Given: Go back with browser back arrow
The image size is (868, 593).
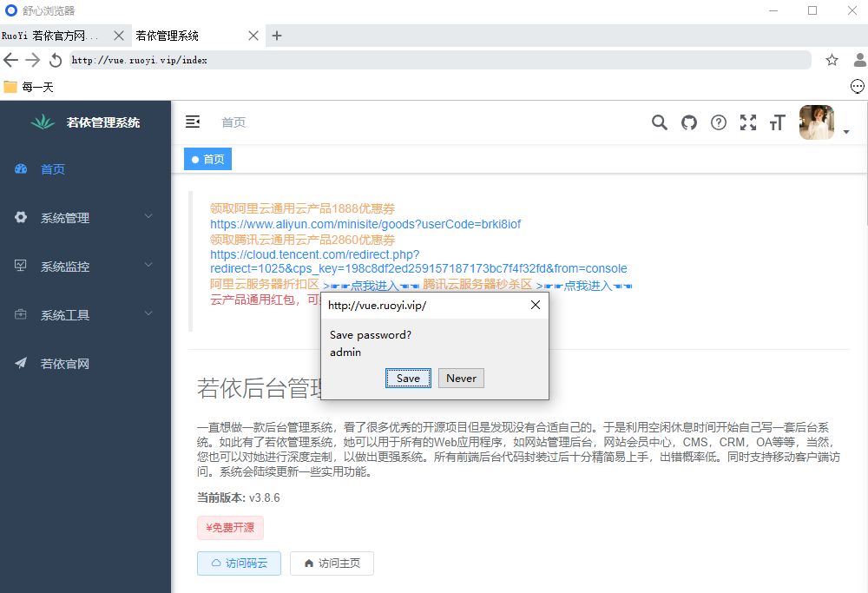Looking at the screenshot, I should (10, 60).
